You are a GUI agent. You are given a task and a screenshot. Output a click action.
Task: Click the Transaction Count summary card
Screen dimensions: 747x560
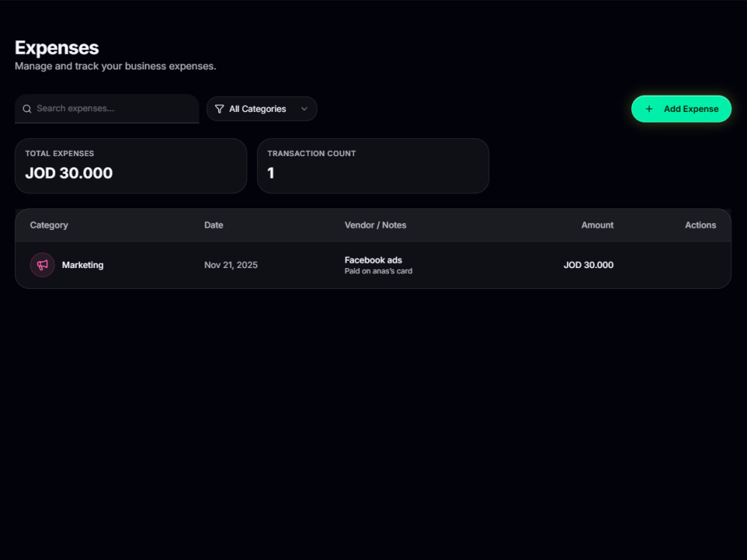tap(373, 167)
